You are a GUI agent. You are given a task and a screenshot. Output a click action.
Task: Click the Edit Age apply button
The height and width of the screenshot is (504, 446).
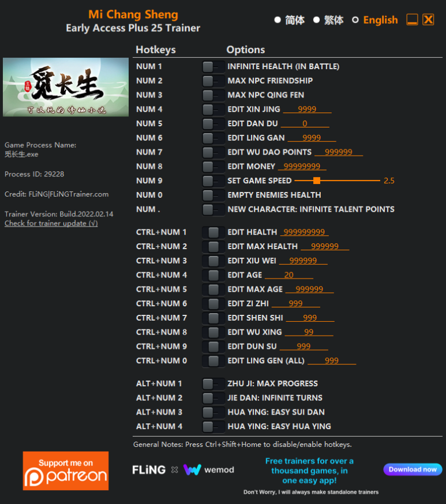213,276
